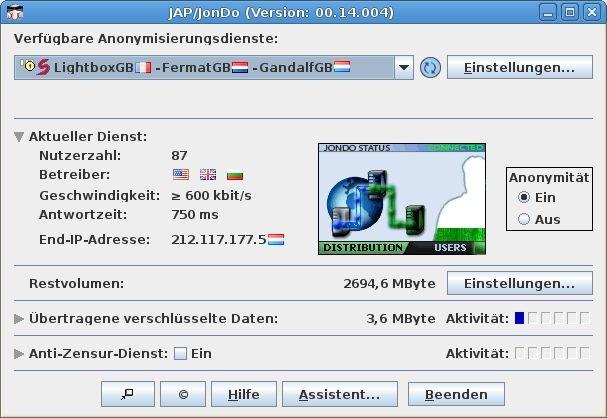Click the speed value 600 kbit/s

[x=211, y=195]
